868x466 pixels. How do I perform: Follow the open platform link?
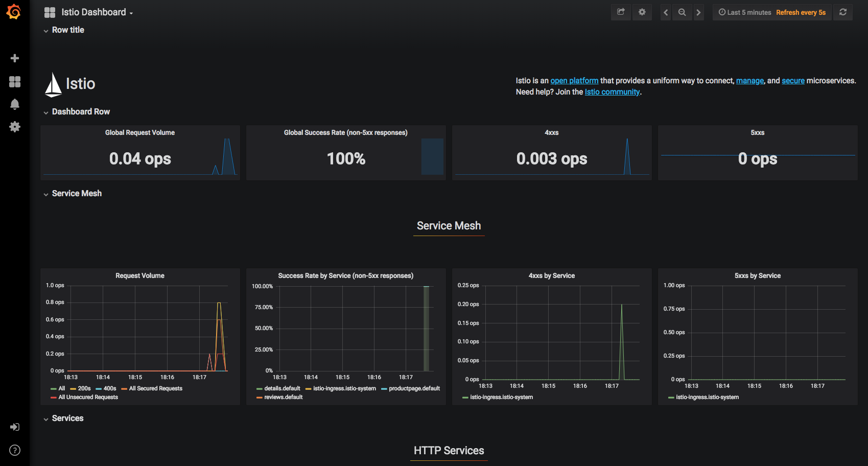pyautogui.click(x=574, y=81)
